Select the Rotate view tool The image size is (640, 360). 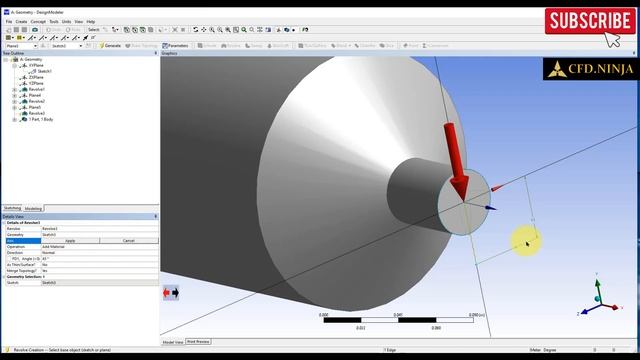(196, 30)
